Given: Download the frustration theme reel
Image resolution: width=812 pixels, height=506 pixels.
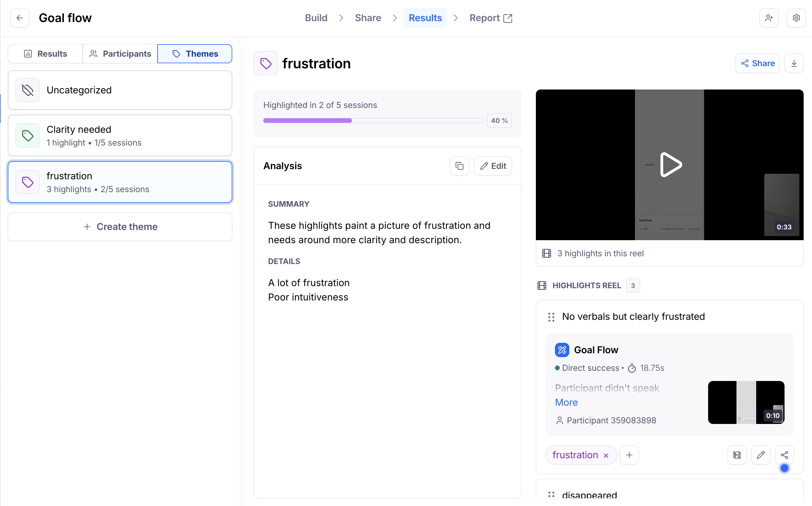Looking at the screenshot, I should click(x=793, y=63).
